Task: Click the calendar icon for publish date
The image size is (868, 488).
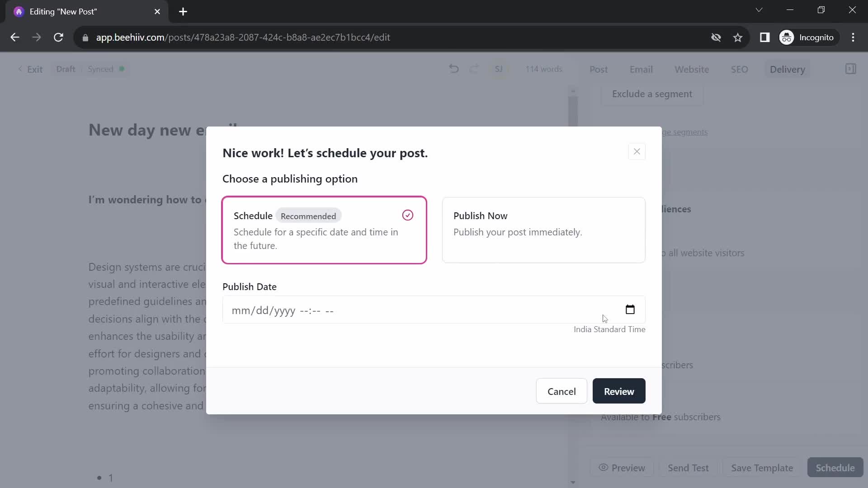Action: 630,309
